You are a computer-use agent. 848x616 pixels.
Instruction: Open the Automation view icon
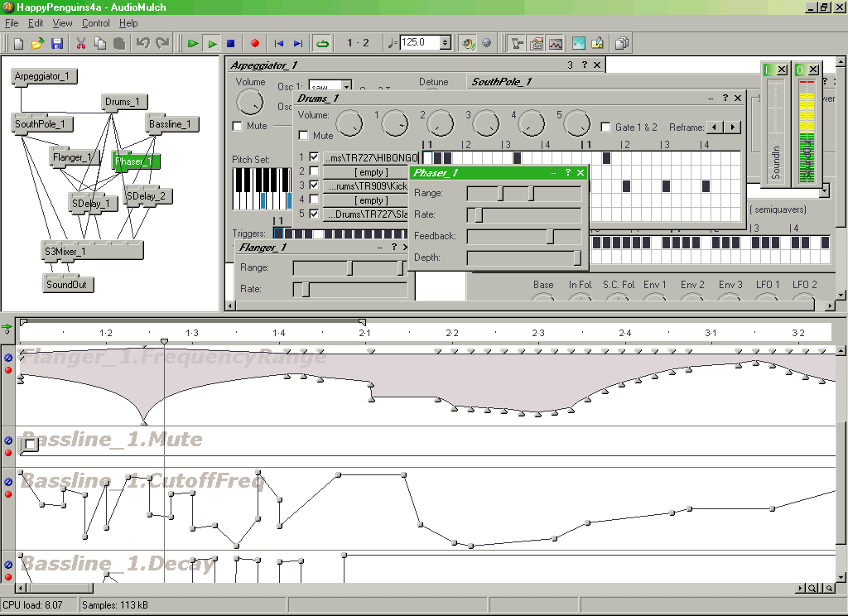coord(555,43)
